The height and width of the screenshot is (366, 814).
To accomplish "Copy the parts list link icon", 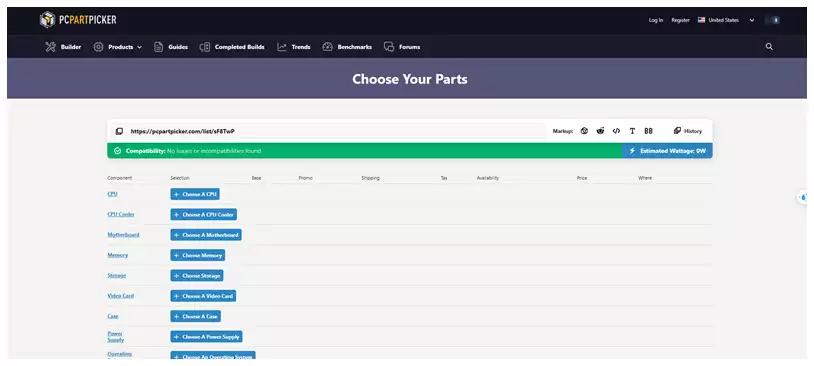I will coord(119,131).
